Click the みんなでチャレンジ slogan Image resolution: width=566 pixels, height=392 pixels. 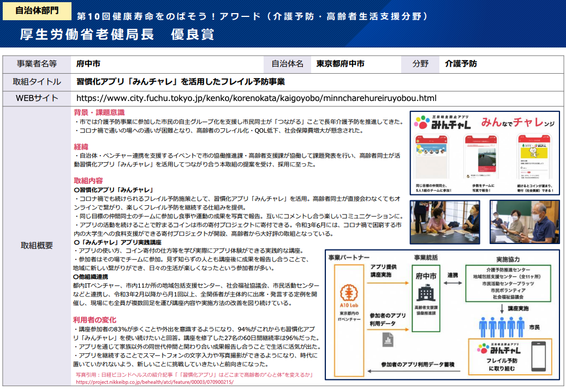click(x=517, y=123)
